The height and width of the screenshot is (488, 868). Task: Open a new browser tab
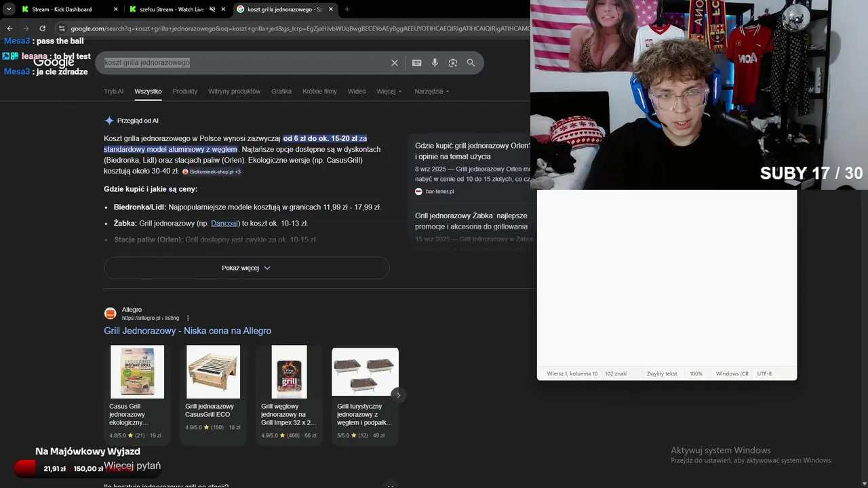click(x=347, y=9)
